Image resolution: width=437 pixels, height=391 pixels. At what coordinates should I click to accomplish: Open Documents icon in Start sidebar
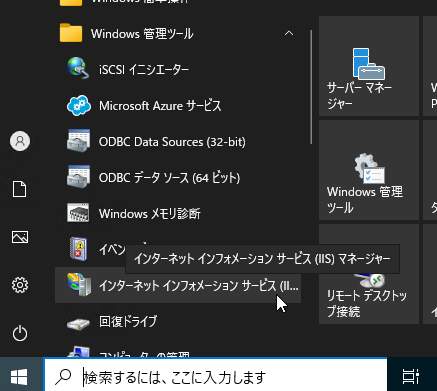pyautogui.click(x=20, y=189)
